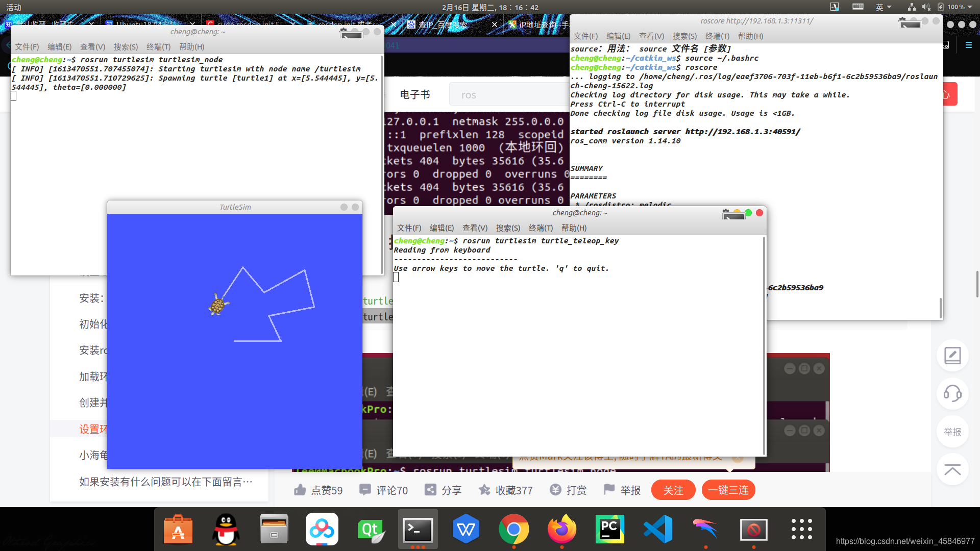Screen dimensions: 980x551
Task: Click the back-to-top arrow button
Action: (952, 470)
